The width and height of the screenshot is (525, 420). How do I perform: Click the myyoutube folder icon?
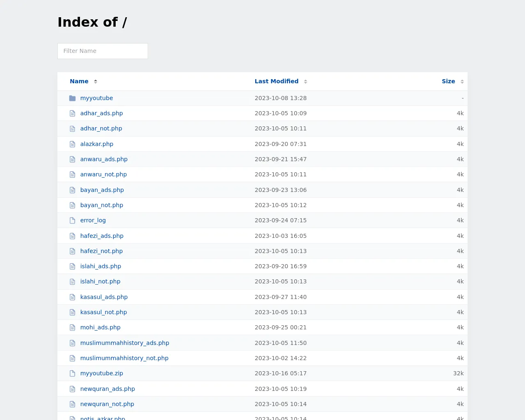point(73,98)
